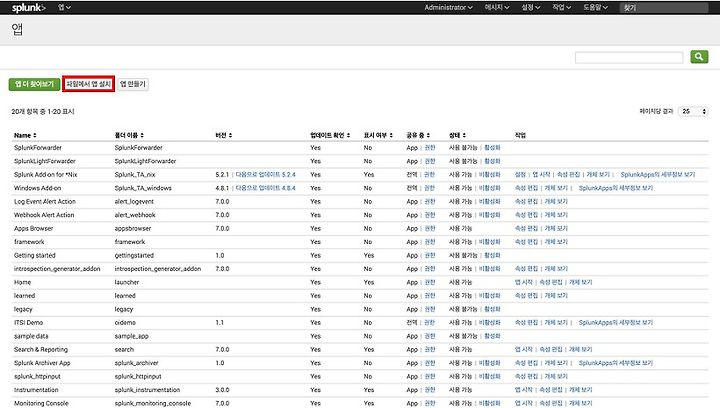
Task: Sort the table by Name column
Action: tap(25, 135)
